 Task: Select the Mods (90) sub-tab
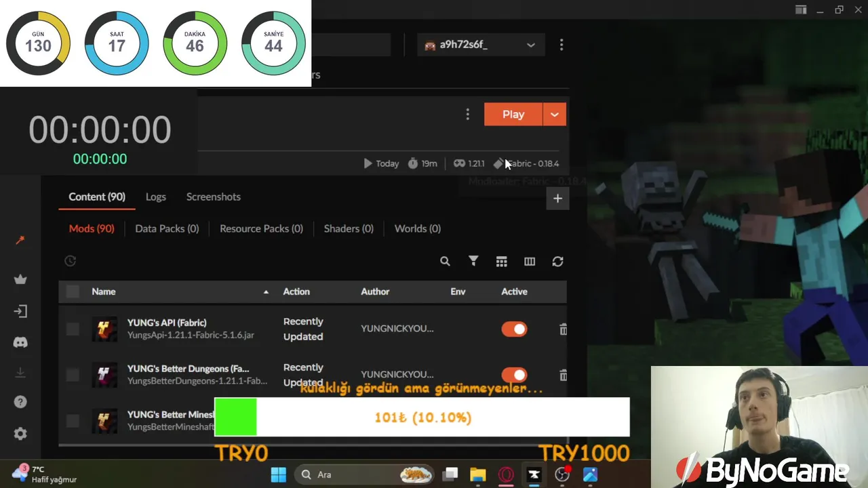coord(92,228)
